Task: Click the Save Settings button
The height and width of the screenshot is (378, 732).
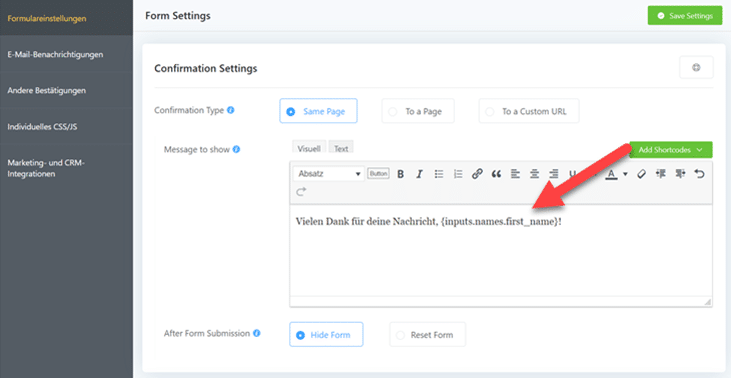Action: pos(685,15)
